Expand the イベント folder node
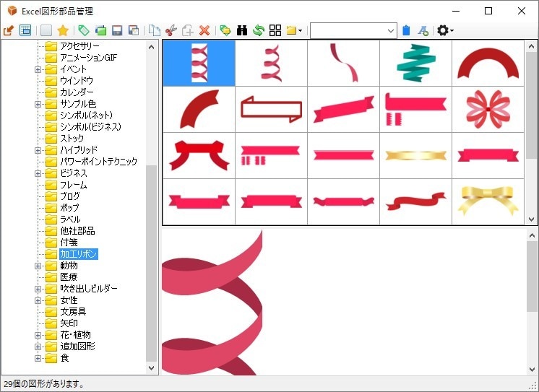The width and height of the screenshot is (539, 392). (38, 69)
